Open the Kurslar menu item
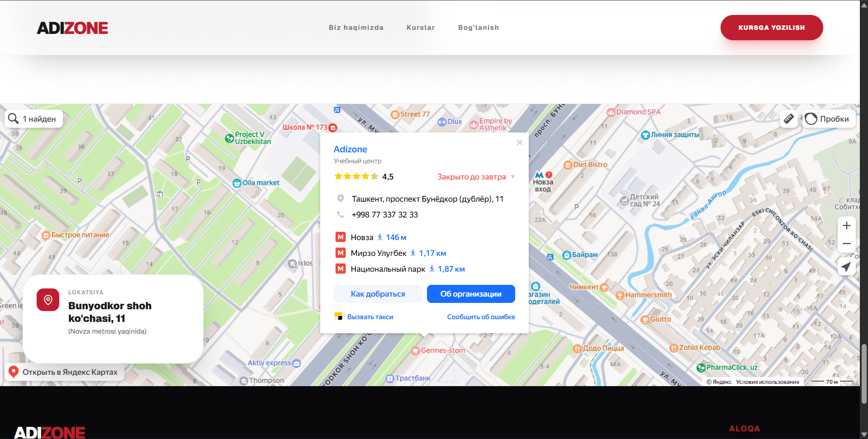The height and width of the screenshot is (439, 868). [x=421, y=28]
